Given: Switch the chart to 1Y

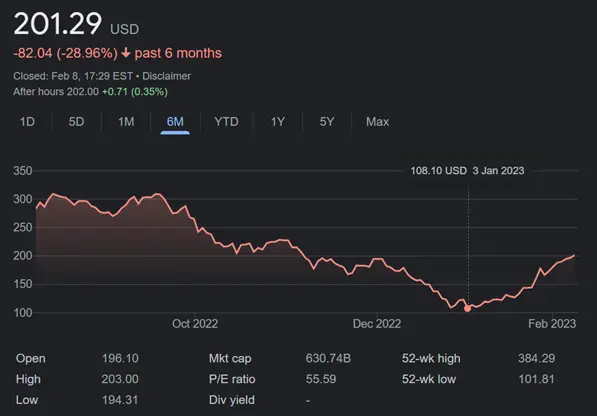Looking at the screenshot, I should click(278, 122).
